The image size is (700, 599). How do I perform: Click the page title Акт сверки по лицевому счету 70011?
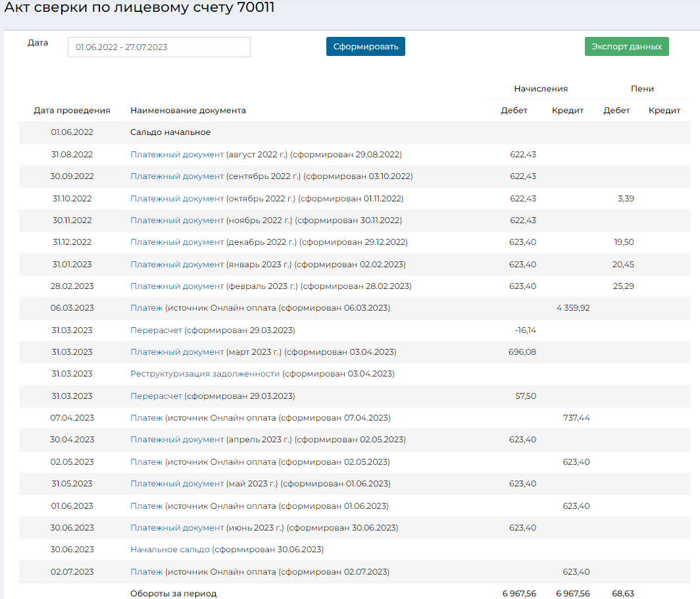139,8
